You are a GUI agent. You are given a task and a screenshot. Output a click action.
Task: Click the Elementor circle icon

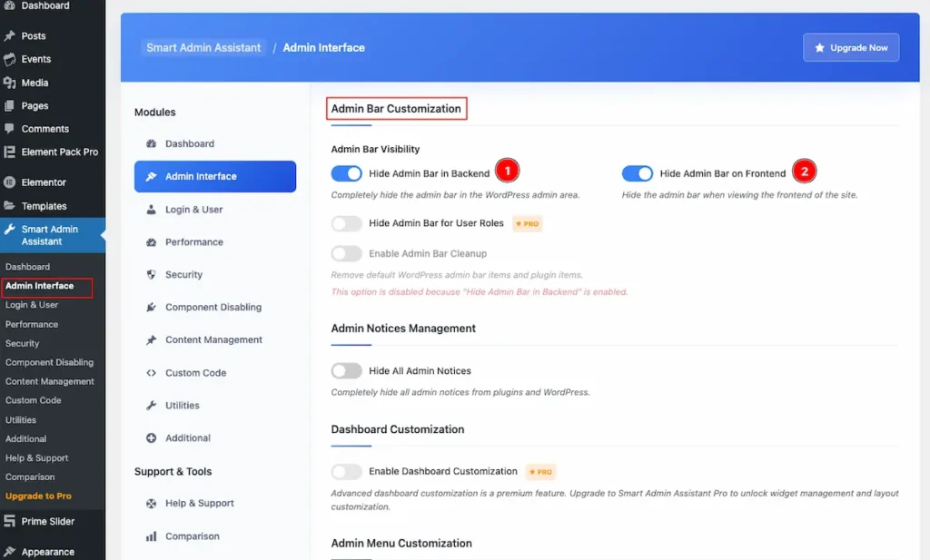pyautogui.click(x=9, y=182)
